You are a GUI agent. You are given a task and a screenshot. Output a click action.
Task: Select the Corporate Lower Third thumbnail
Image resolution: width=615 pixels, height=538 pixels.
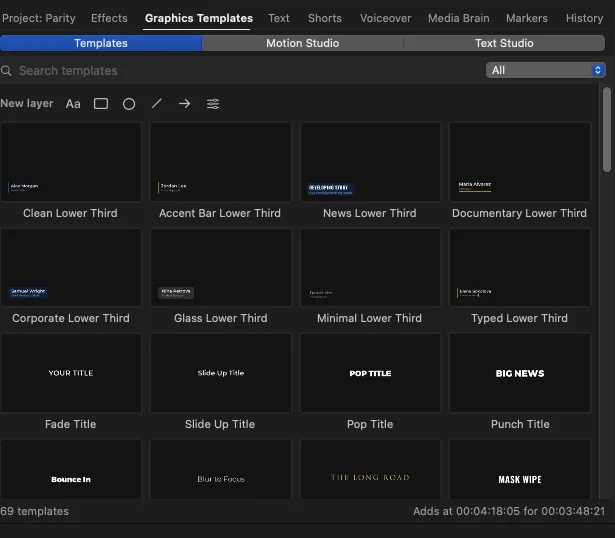pyautogui.click(x=71, y=267)
